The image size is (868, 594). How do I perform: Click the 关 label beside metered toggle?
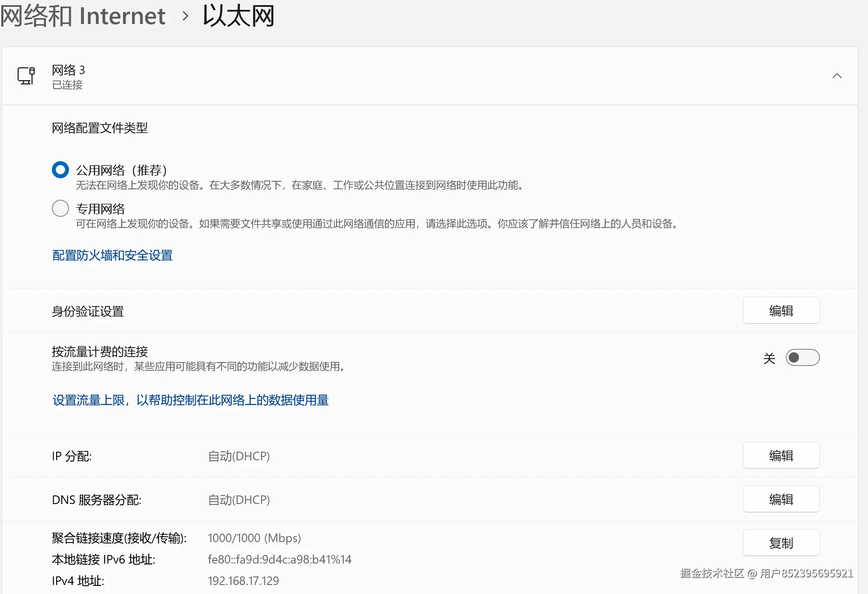click(x=769, y=358)
